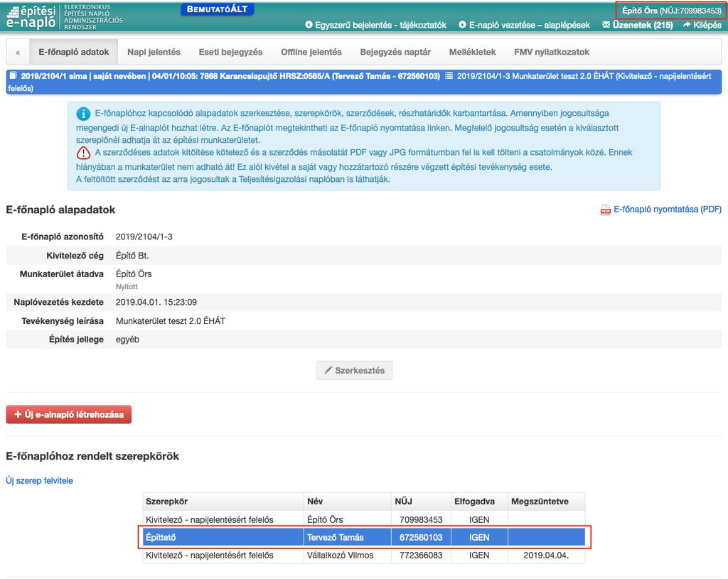Open the E-főnapló adatok tab
Image resolution: width=728 pixels, height=579 pixels.
(74, 52)
